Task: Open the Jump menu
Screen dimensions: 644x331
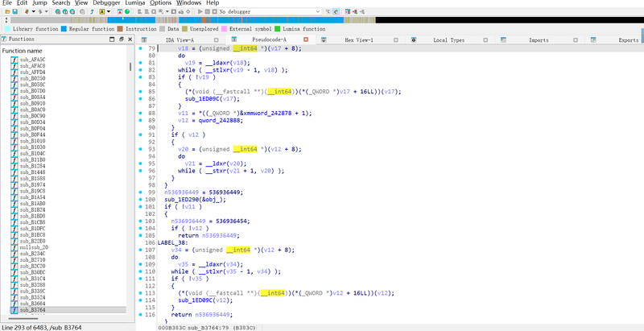Action: (x=39, y=3)
